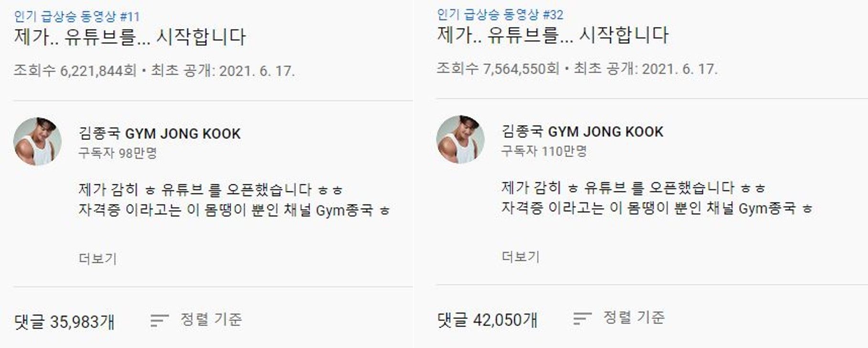The width and height of the screenshot is (868, 348).
Task: Expand 더보기 in the 110만명 subscriber panel
Action: pos(520,257)
